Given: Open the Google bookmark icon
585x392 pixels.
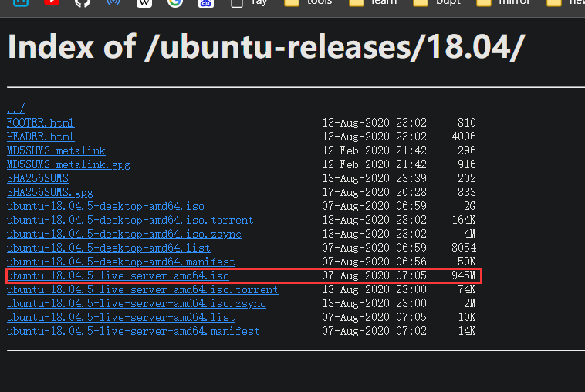Looking at the screenshot, I should tap(175, 2).
